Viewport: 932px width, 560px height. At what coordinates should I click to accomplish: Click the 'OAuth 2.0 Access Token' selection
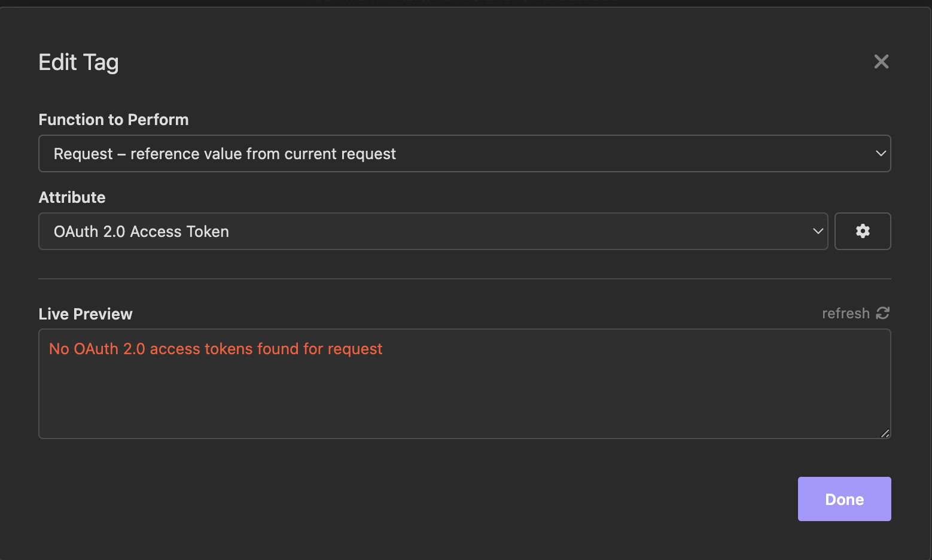pyautogui.click(x=141, y=232)
